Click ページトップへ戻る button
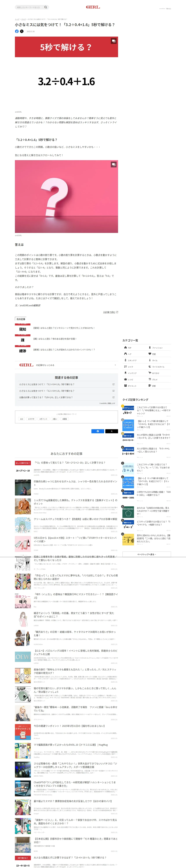The width and height of the screenshot is (186, 868). [146, 554]
